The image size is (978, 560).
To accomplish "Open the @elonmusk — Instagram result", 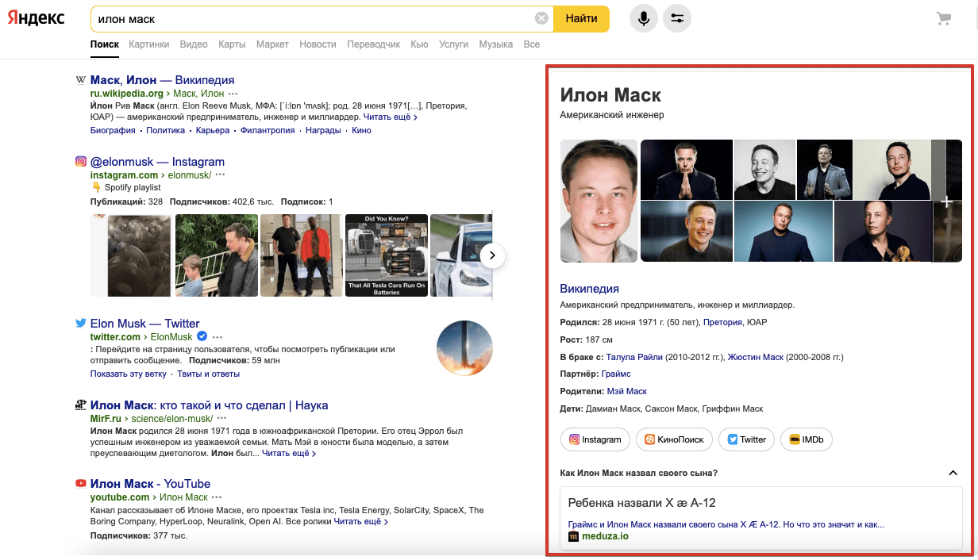I will [157, 162].
